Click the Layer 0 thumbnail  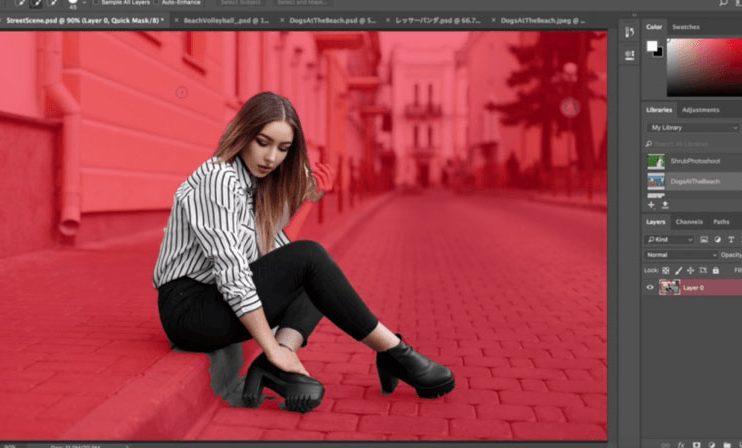pos(669,287)
